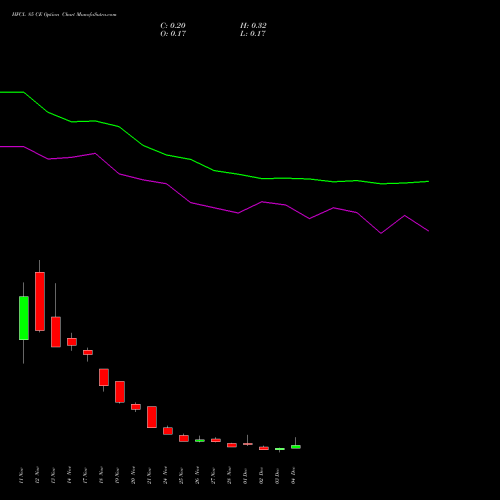500x500 pixels.
Task: Click the tall green candle above 11 Nov
Action: 24,318
